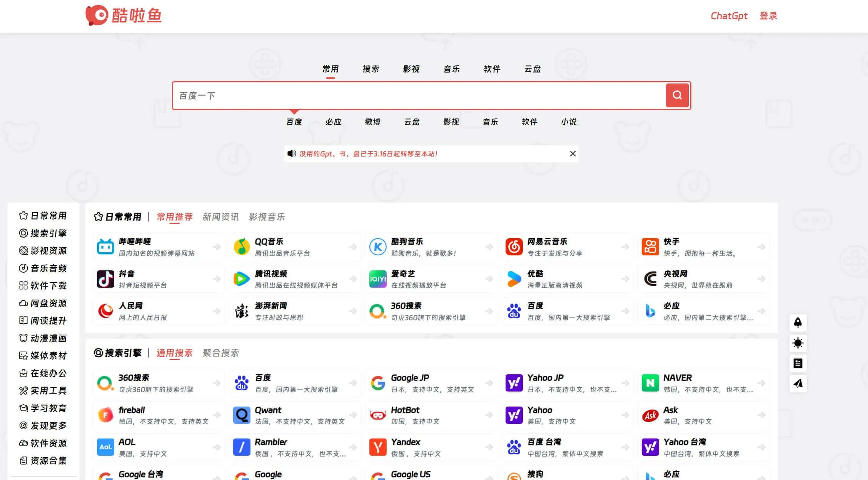Screen dimensions: 868x480
Task: Go to 阅读提升 in sidebar
Action: (43, 320)
